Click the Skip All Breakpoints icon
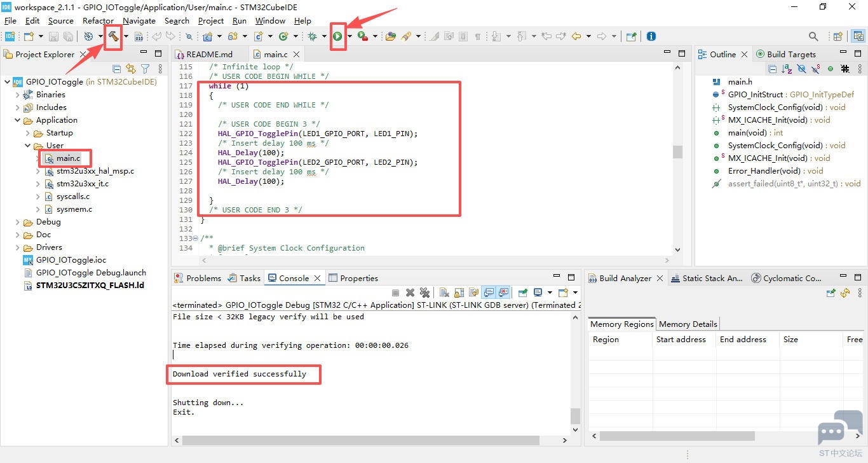The width and height of the screenshot is (868, 463). 189,36
